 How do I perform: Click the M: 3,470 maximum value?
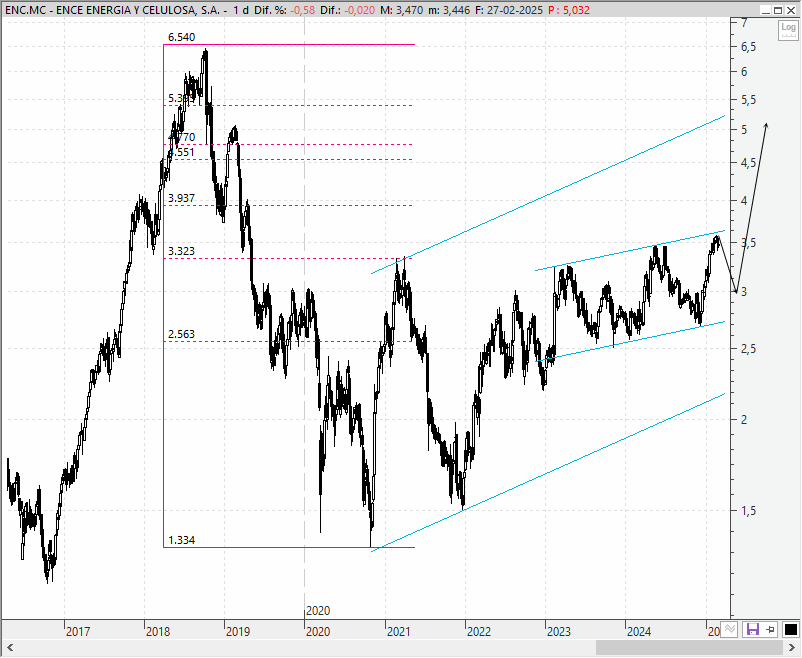point(402,10)
